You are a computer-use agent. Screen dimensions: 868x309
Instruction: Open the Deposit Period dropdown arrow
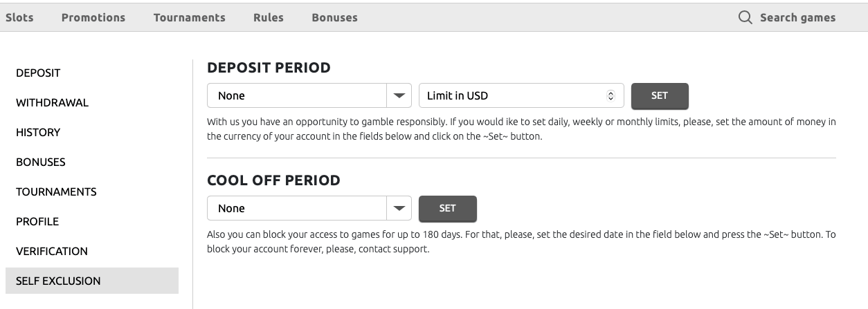pyautogui.click(x=399, y=96)
